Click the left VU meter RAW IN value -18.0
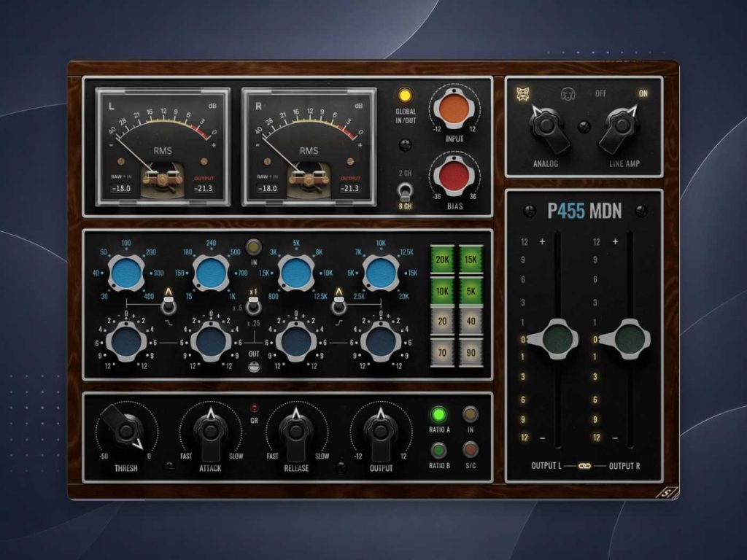This screenshot has height=560, width=747. coord(121,188)
